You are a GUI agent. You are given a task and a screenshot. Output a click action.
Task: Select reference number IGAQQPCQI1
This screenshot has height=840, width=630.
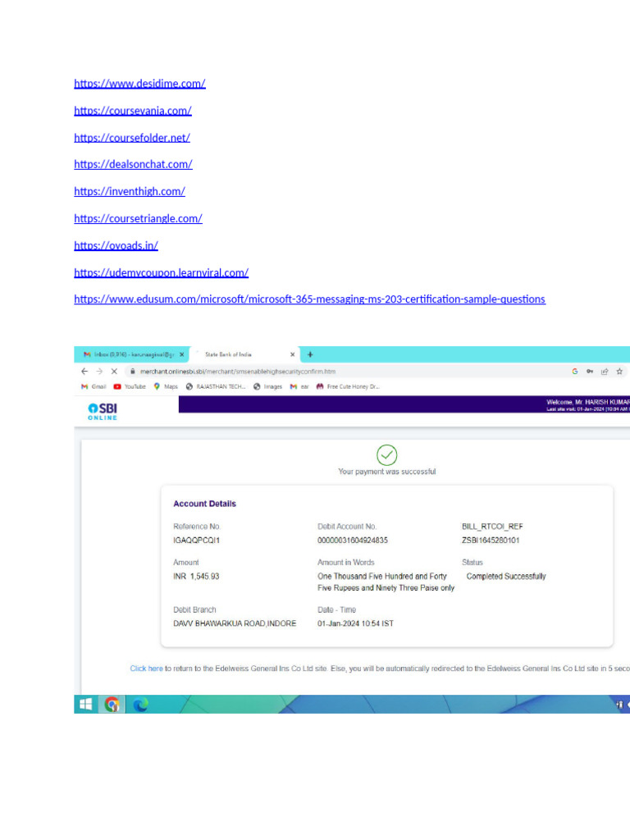click(x=196, y=540)
